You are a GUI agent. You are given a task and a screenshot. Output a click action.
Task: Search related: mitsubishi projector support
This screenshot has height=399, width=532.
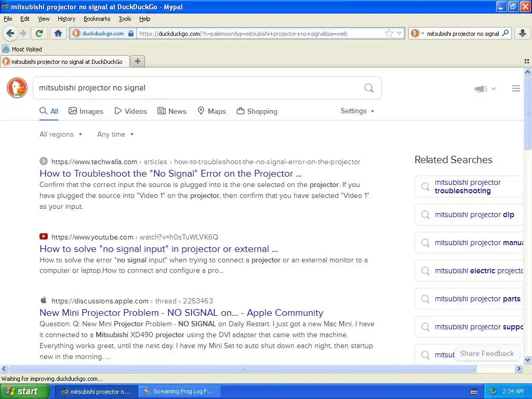click(470, 327)
